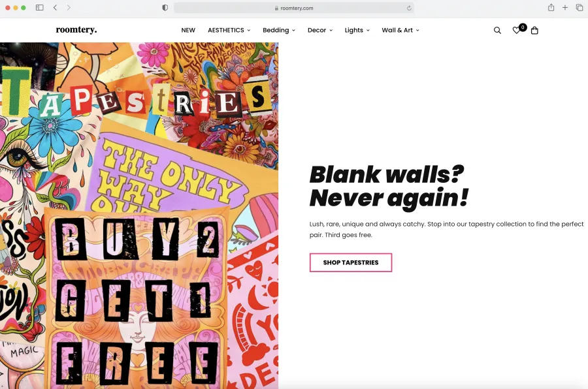Reload the page with the refresh icon
Screen dimensions: 588x389
point(409,8)
